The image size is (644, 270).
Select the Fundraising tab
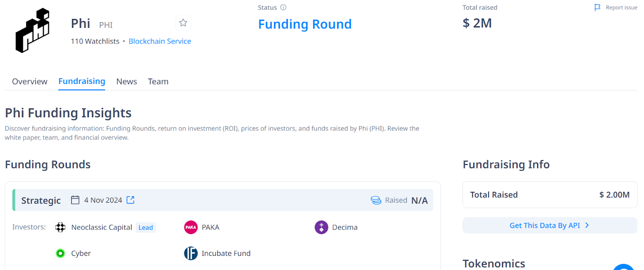[82, 81]
